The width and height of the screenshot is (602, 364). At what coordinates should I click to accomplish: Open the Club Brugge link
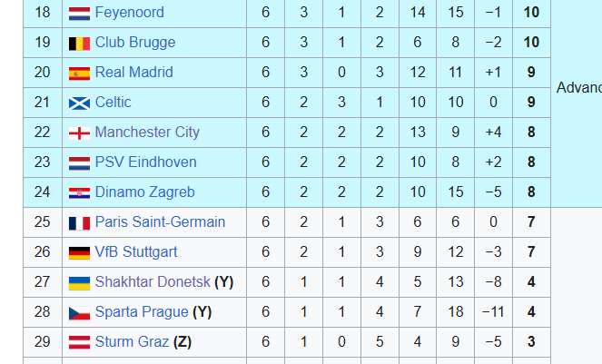[x=135, y=43]
